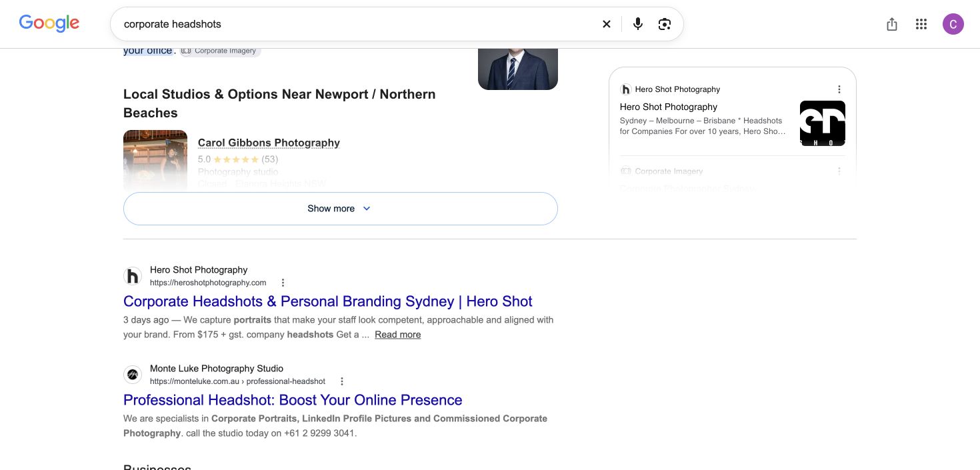Open Corporate Headshots & Personal Branding Sydney result
Screen dimensions: 980x470
[328, 301]
